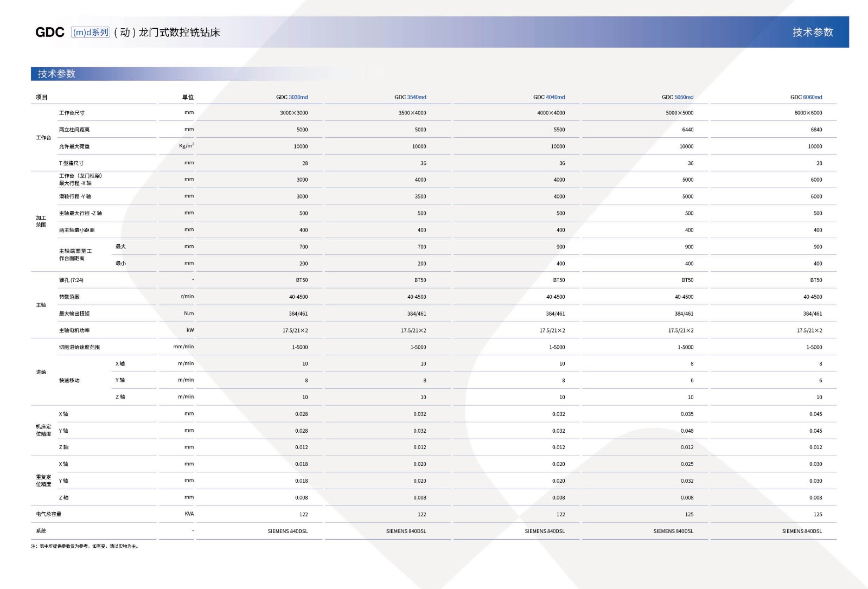Click the 项目 column header
Screen dimensions: 868x589
point(42,98)
